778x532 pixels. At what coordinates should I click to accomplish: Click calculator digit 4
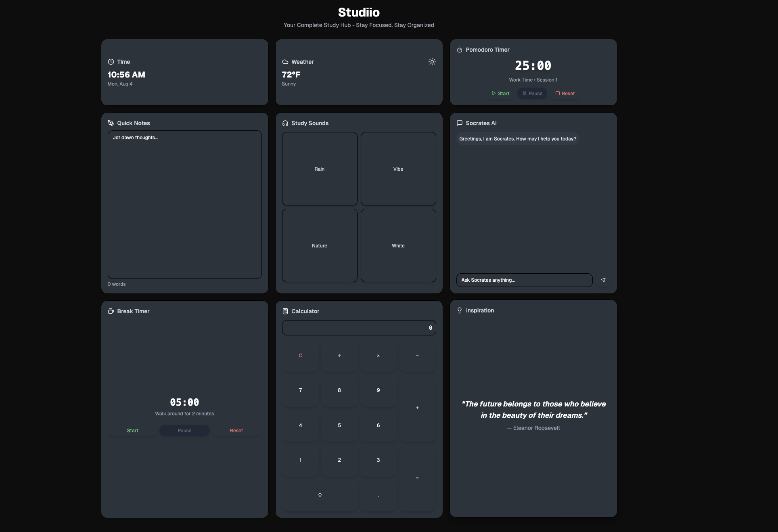tap(300, 425)
